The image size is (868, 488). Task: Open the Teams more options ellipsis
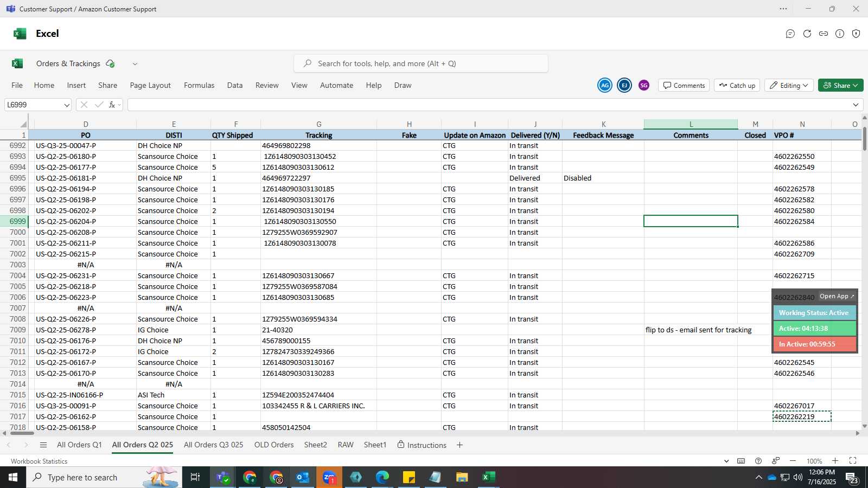783,9
